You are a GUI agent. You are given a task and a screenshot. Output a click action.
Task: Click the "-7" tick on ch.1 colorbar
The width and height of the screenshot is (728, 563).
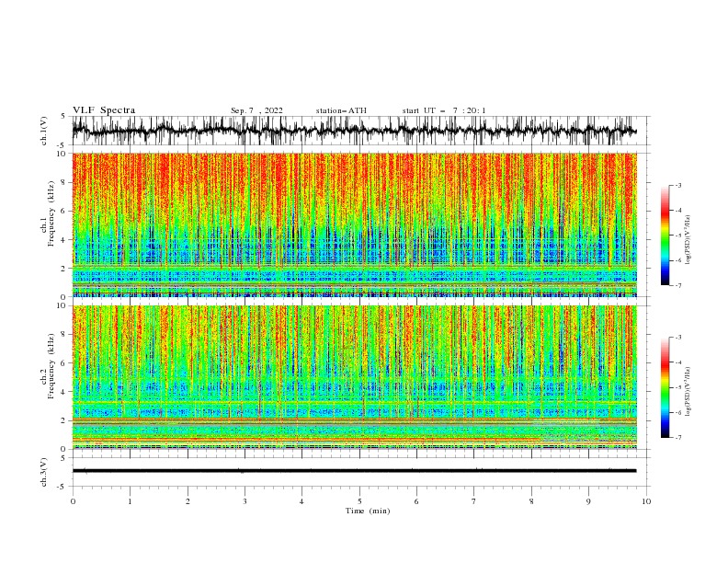tap(677, 285)
